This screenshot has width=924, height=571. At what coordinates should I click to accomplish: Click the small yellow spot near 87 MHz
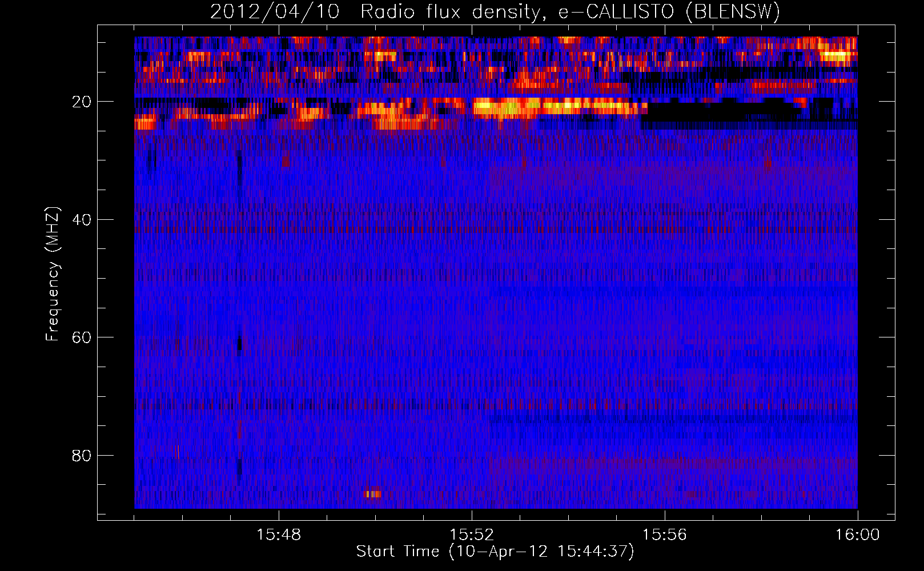[x=373, y=494]
